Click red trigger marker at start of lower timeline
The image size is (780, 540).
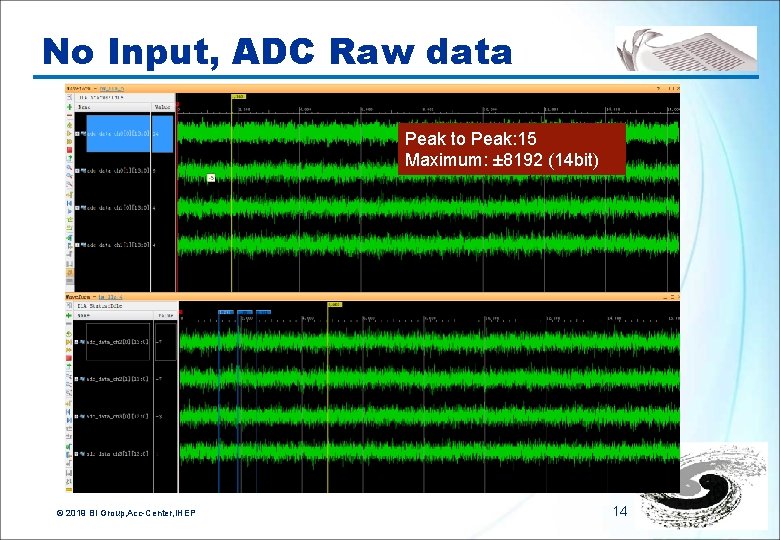click(181, 312)
